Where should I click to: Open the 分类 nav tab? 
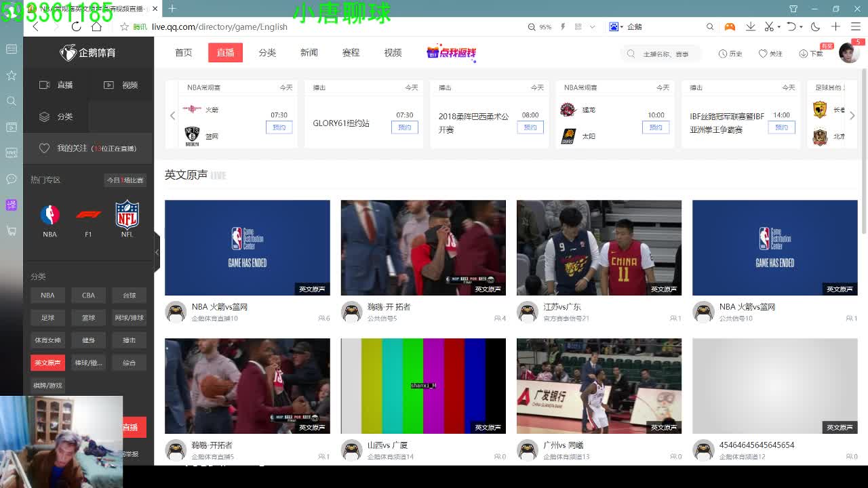tap(267, 52)
